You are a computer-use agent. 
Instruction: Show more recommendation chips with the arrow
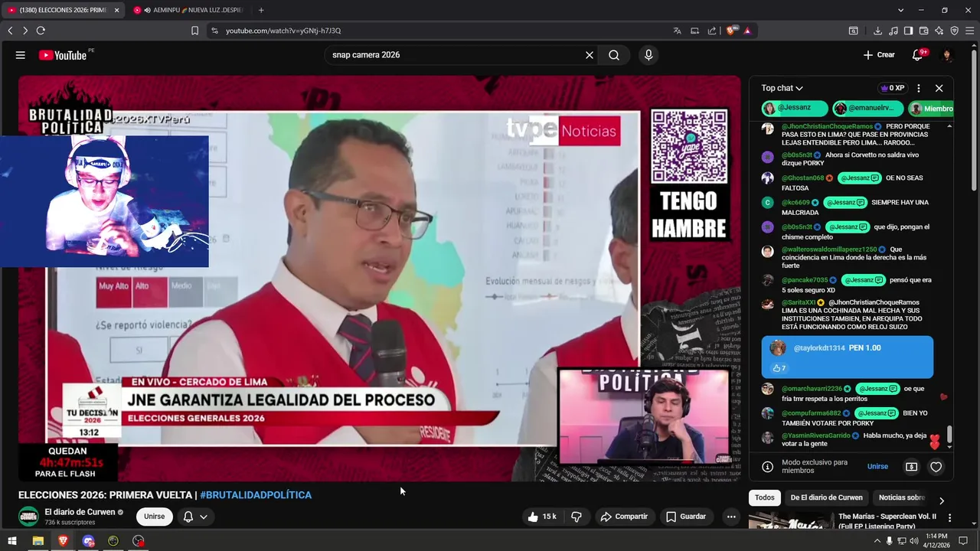tap(942, 500)
